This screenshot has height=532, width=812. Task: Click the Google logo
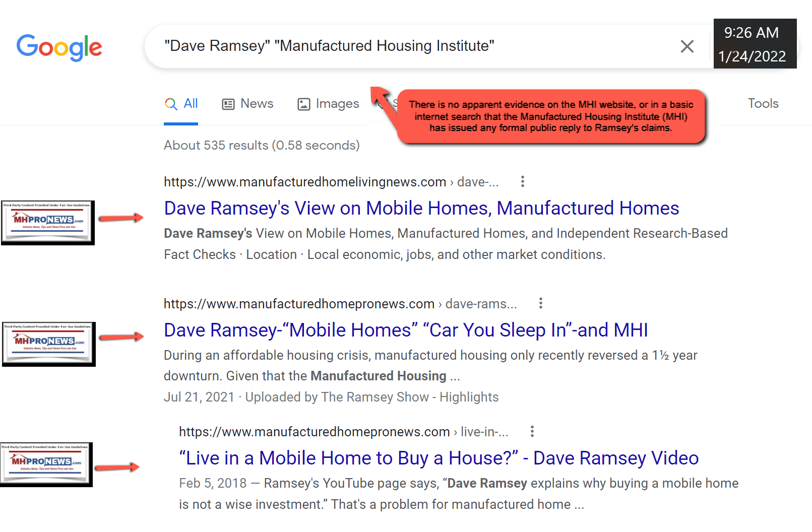point(59,47)
